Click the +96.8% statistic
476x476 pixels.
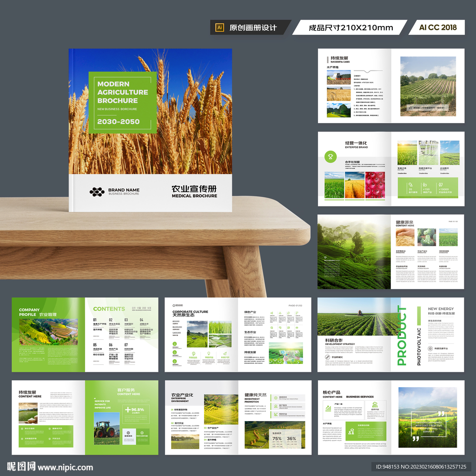(x=134, y=410)
